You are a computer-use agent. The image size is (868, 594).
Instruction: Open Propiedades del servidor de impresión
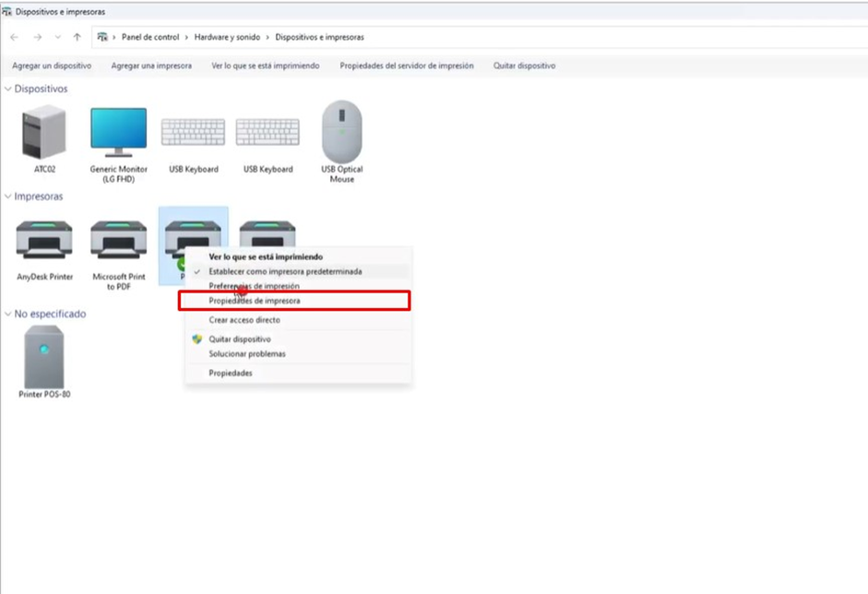click(x=406, y=65)
